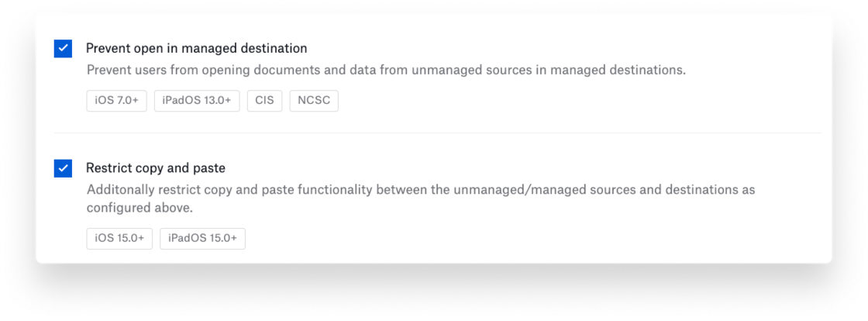Click the divider line between the two settings
The image size is (868, 321).
(x=434, y=133)
